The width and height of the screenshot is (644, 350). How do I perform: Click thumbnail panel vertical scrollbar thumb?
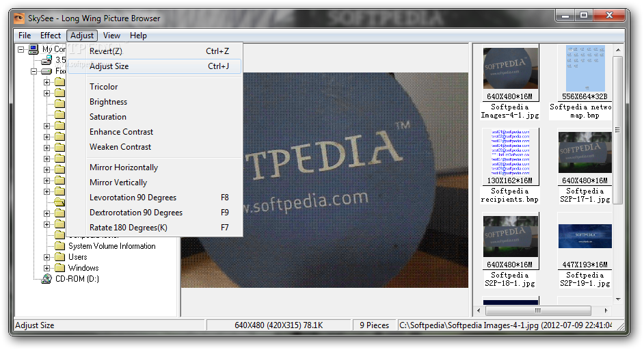618,130
